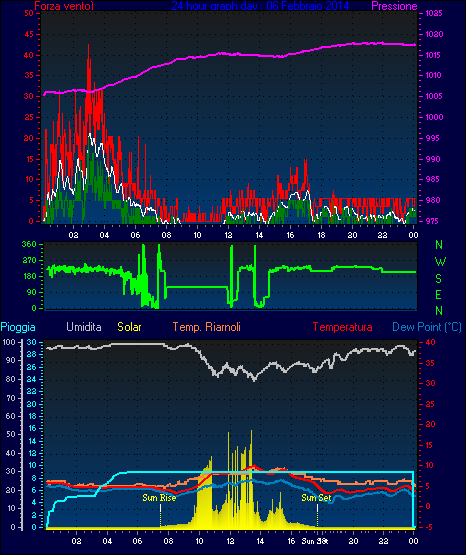
Task: Click the red 'Temperatura' legend label
Action: click(x=343, y=327)
